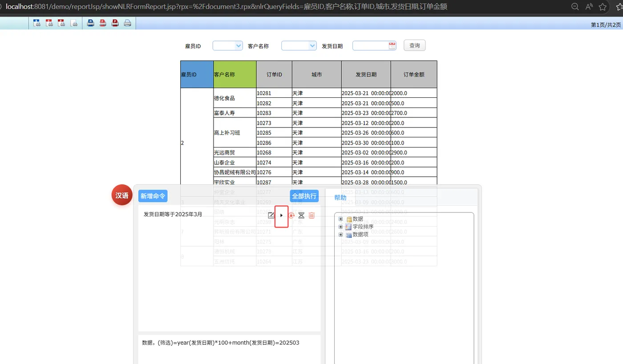This screenshot has width=623, height=364.
Task: Click order ID cell 10281
Action: [274, 93]
